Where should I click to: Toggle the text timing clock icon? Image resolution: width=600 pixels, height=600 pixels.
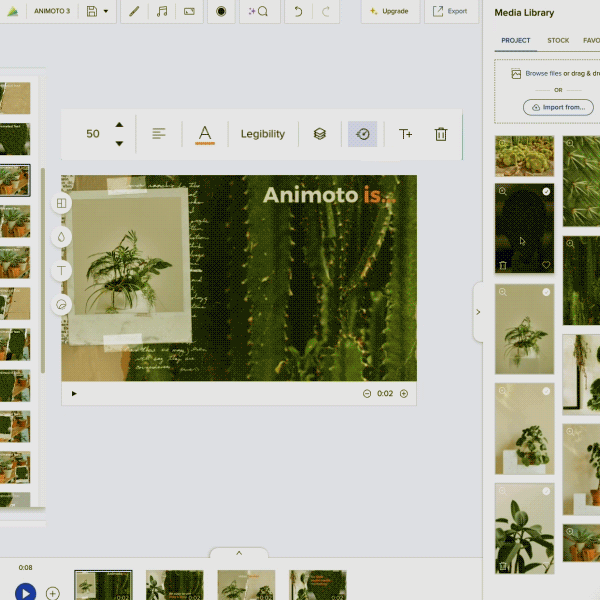click(362, 134)
